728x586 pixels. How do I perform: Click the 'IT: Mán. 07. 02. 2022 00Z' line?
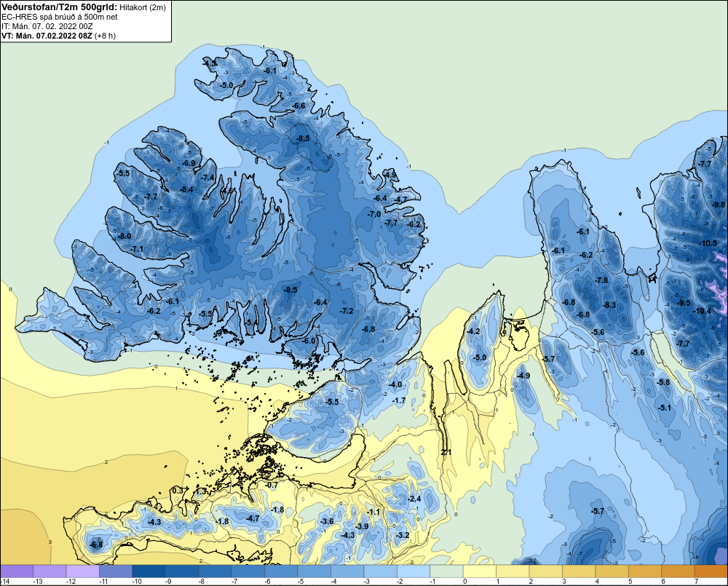point(47,26)
